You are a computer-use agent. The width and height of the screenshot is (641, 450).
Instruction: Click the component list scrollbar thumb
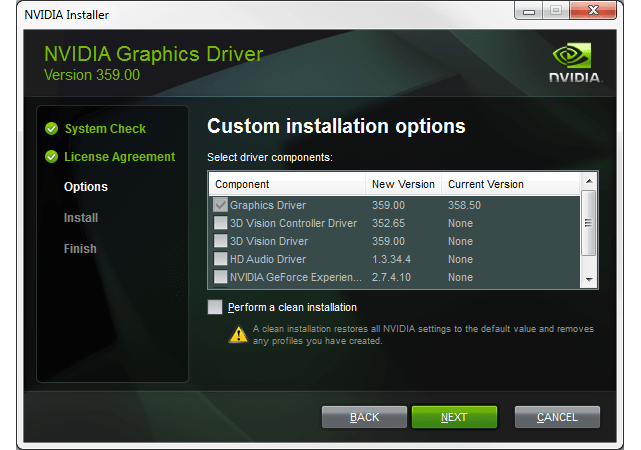click(588, 223)
